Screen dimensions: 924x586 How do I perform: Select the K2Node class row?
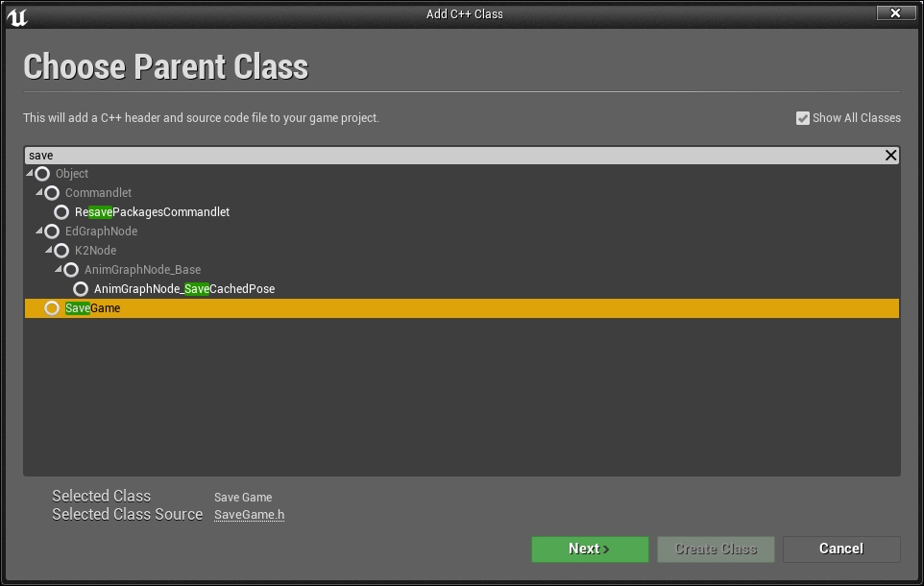[x=462, y=251]
